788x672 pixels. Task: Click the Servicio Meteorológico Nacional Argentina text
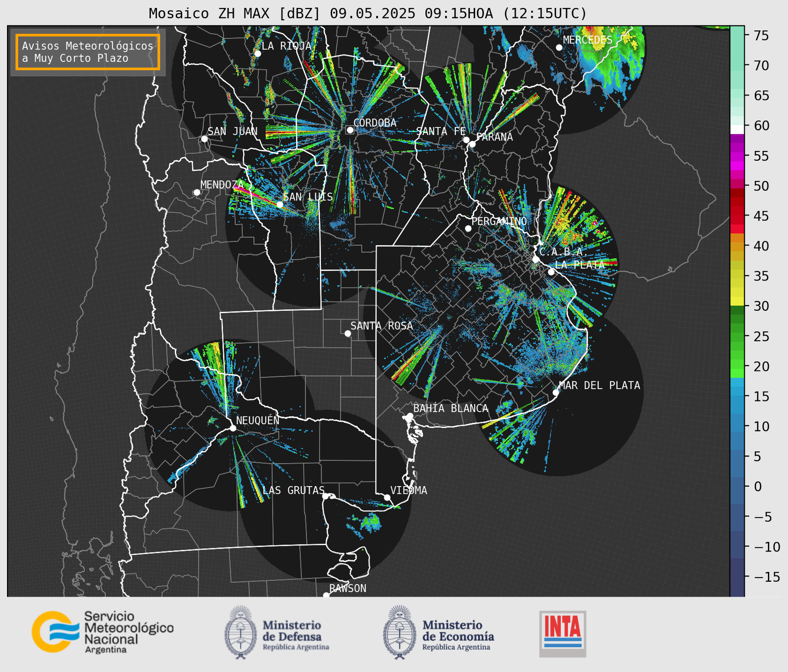click(128, 632)
